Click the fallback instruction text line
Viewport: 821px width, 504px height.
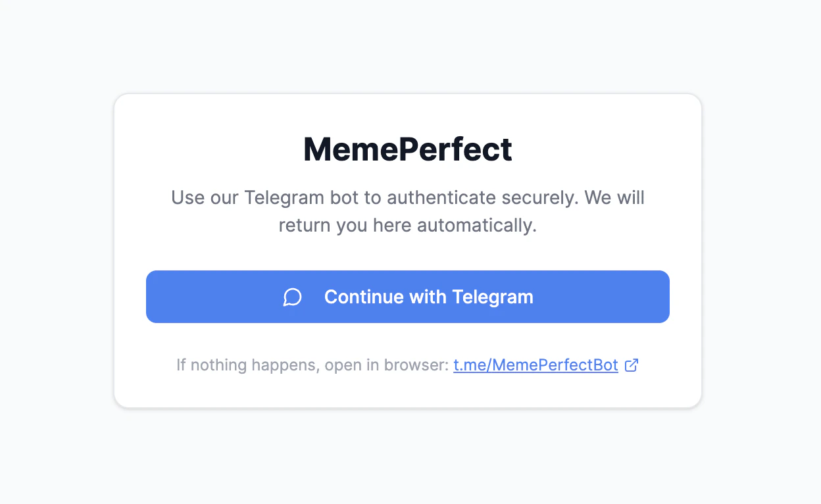point(408,365)
